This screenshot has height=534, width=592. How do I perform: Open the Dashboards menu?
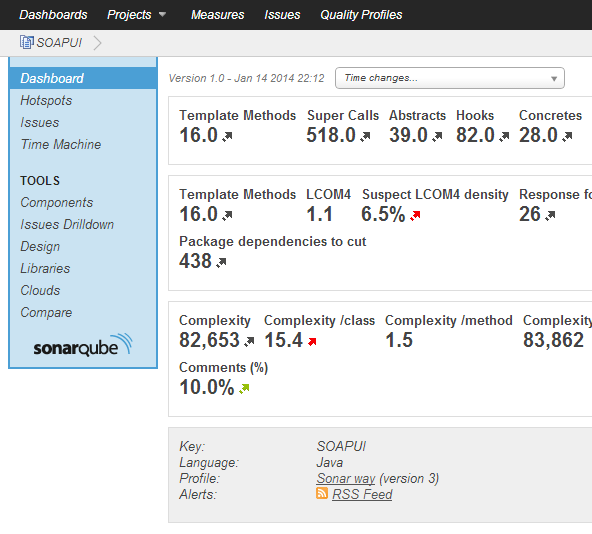(53, 14)
